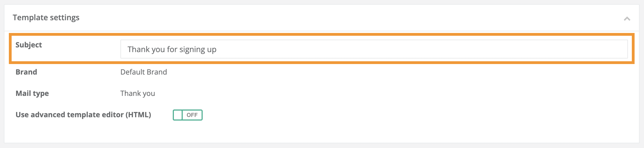Place cursor in 'Thank you for signing up' text

[172, 49]
